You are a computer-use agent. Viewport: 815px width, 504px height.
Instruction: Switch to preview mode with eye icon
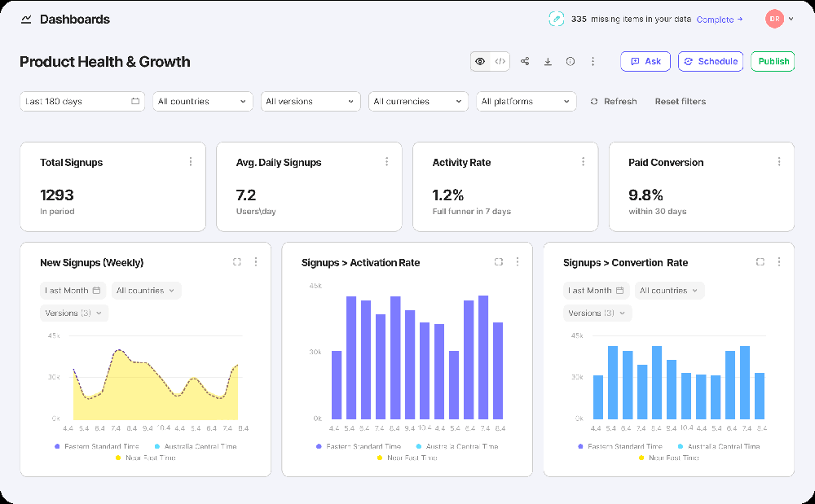(480, 61)
